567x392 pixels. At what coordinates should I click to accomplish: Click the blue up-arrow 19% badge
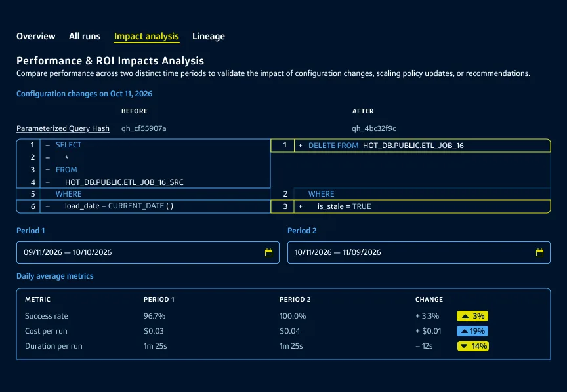click(472, 331)
